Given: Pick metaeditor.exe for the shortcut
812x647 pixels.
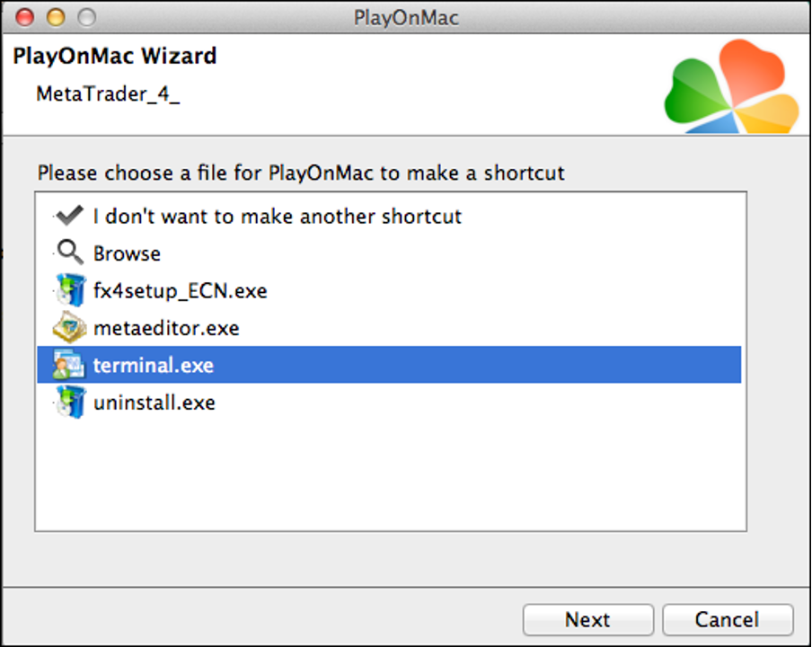Looking at the screenshot, I should [166, 328].
